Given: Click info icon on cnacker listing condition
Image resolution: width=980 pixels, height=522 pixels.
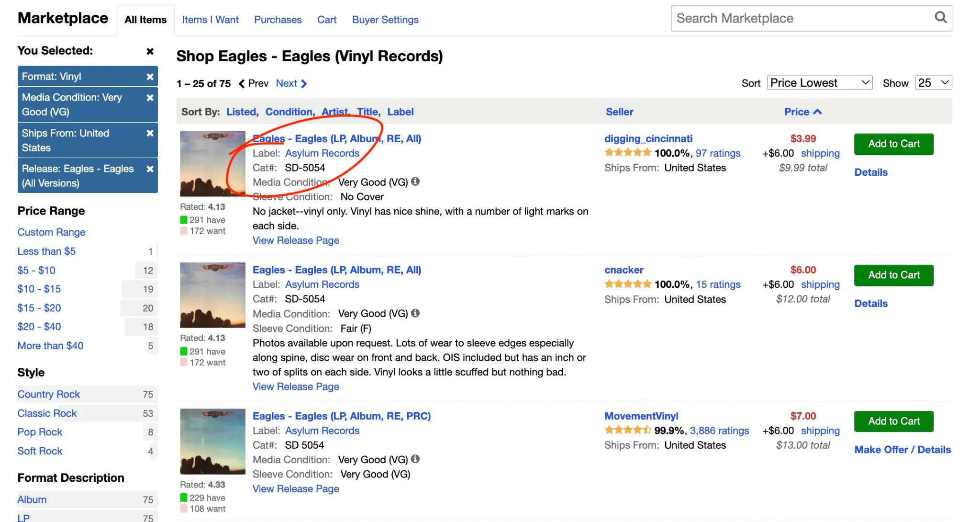Looking at the screenshot, I should click(x=415, y=313).
